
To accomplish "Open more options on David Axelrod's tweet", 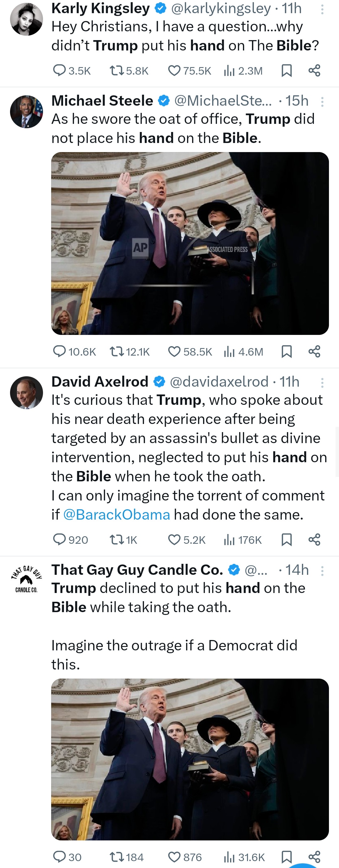I will point(322,383).
